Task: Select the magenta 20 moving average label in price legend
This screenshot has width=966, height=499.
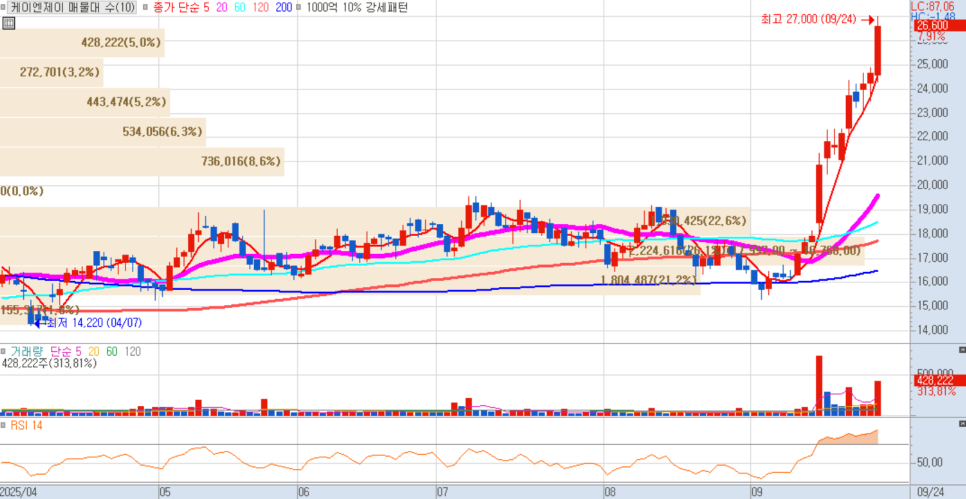Action: click(x=221, y=8)
